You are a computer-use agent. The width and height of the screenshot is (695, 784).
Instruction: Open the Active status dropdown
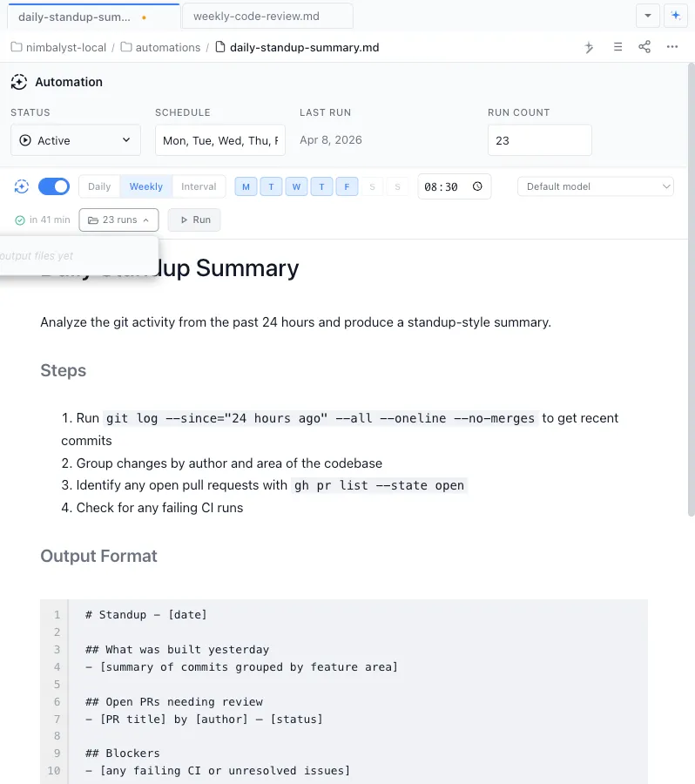pos(76,140)
